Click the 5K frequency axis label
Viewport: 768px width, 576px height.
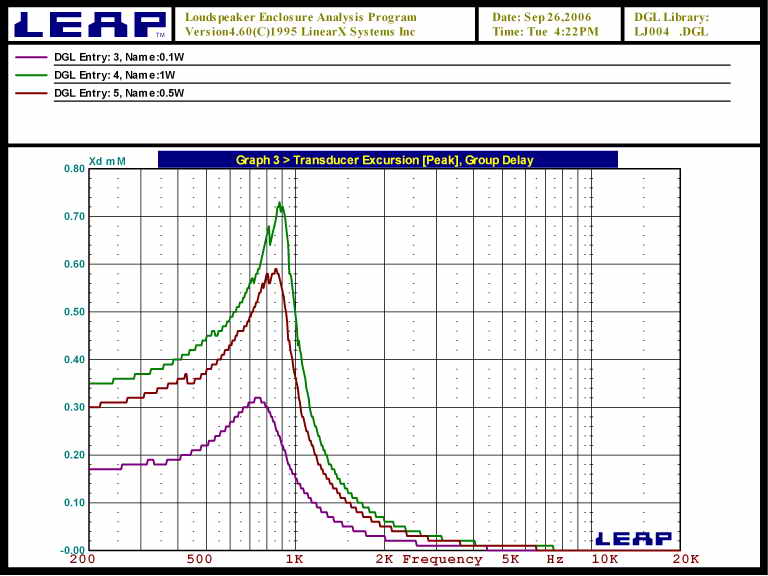510,559
